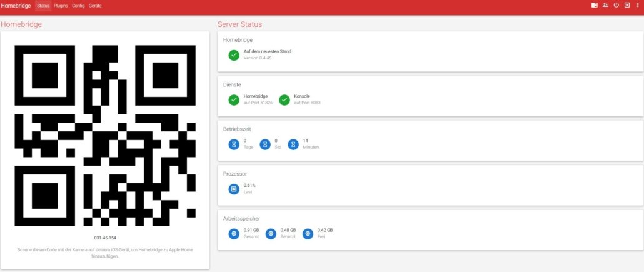Screen dimensions: 644x272
Task: Click the red Homebridge heading above QR code
Action: pos(21,24)
